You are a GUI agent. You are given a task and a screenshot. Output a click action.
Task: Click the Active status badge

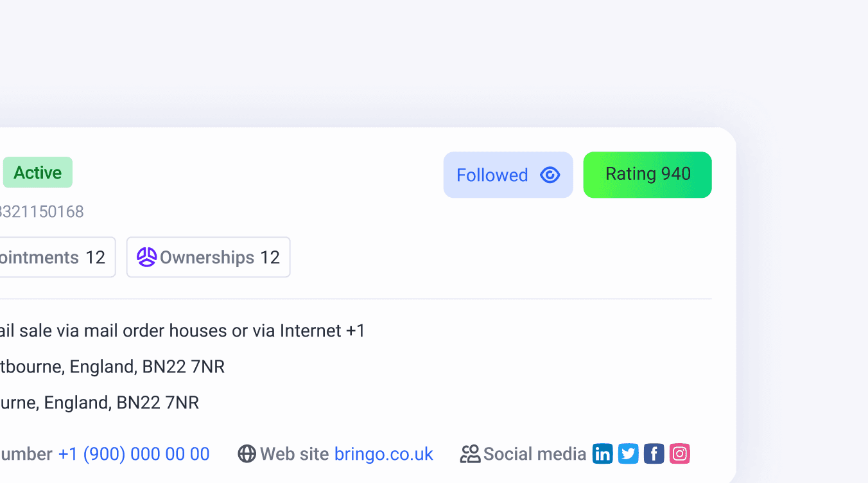point(38,172)
